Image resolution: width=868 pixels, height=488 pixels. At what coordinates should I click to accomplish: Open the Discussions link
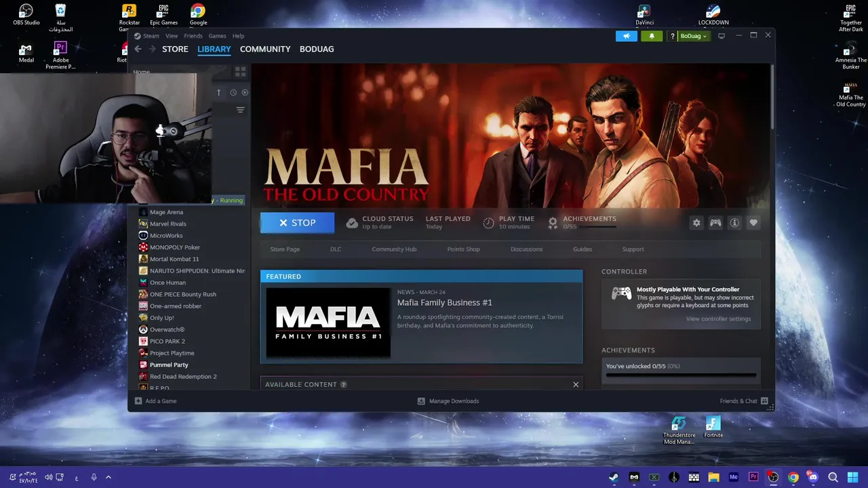[x=526, y=249]
